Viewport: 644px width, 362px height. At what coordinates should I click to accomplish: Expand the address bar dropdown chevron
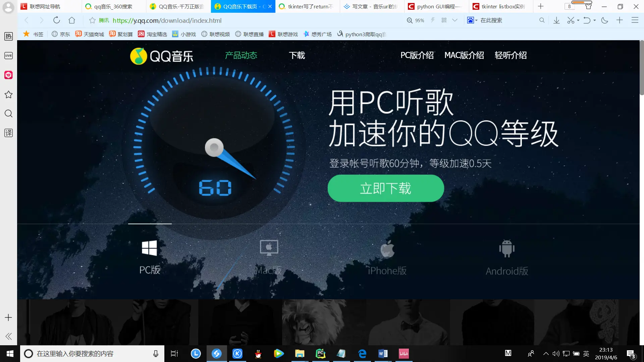[x=455, y=20]
